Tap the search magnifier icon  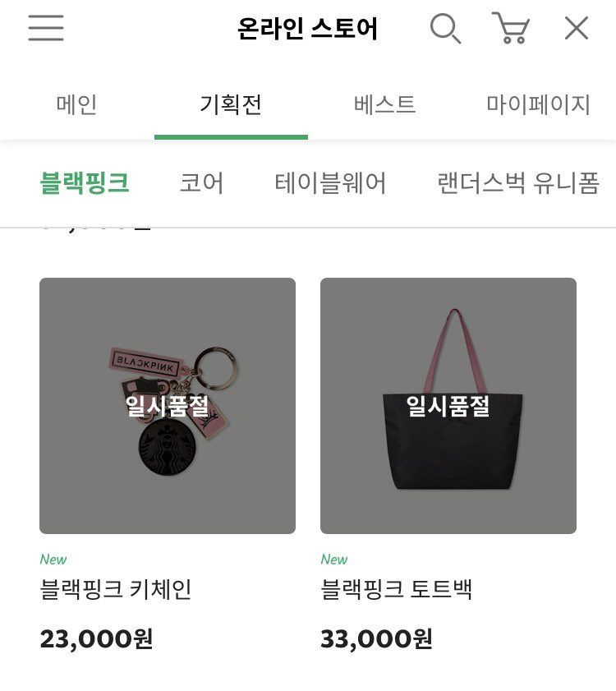[445, 29]
